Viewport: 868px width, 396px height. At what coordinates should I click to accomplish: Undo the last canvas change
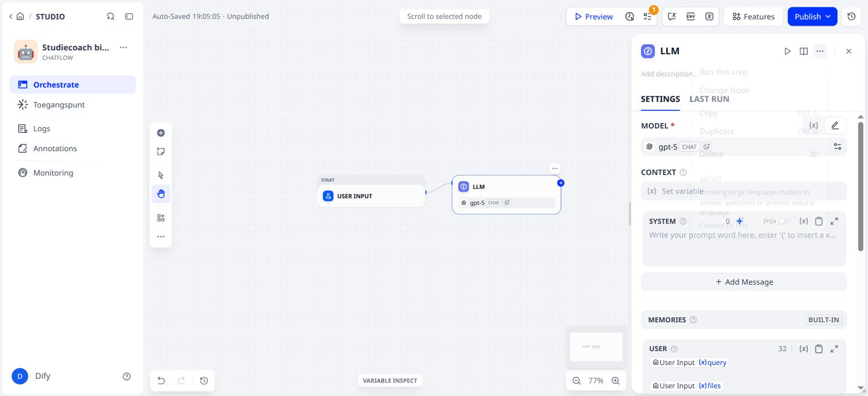click(x=161, y=380)
